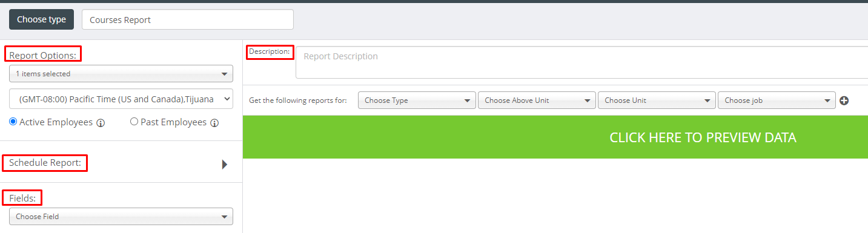This screenshot has height=233, width=868.
Task: Click the plus icon to add filter row
Action: coord(844,100)
